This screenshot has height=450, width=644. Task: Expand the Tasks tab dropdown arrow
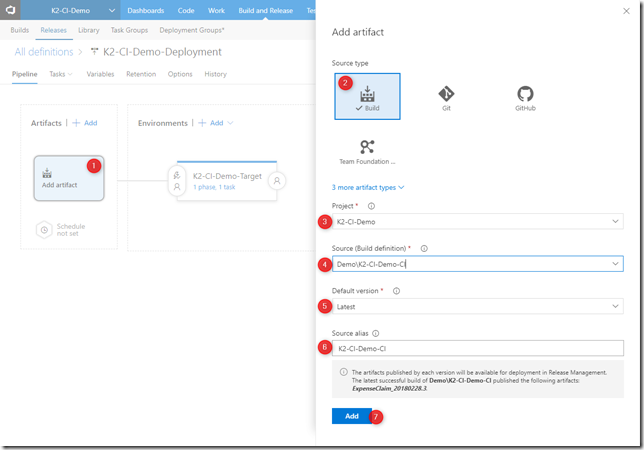click(x=70, y=74)
